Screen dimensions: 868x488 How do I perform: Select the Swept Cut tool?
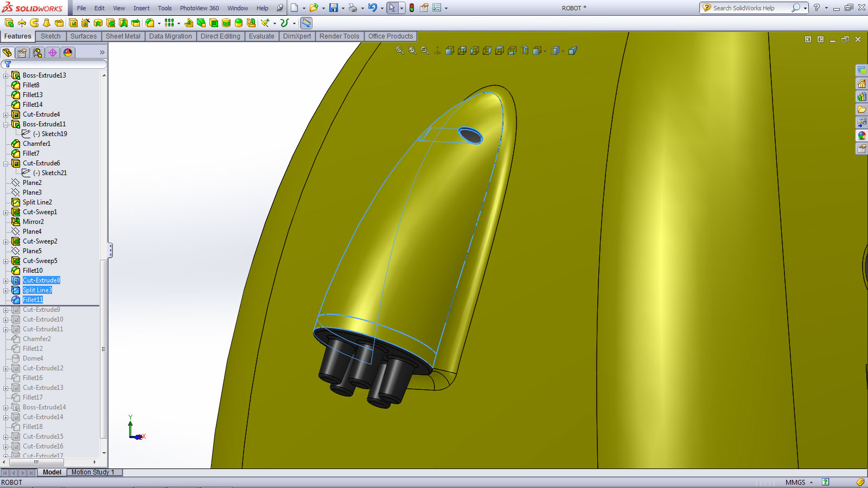pos(111,23)
